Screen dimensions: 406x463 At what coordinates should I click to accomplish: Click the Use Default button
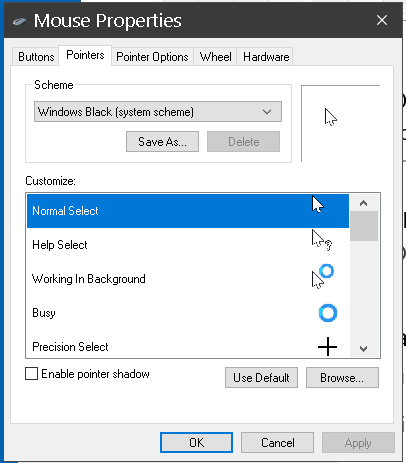(261, 378)
